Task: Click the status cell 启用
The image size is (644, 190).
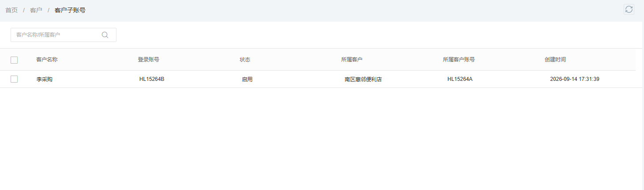Action: [x=247, y=80]
